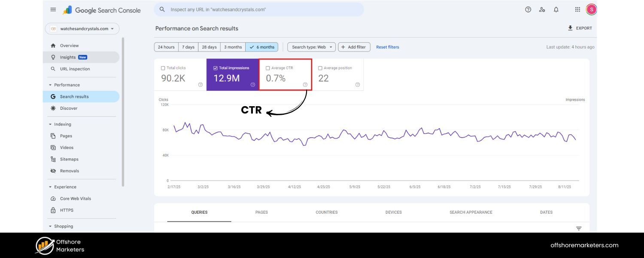Open the hamburger navigation menu

point(52,9)
